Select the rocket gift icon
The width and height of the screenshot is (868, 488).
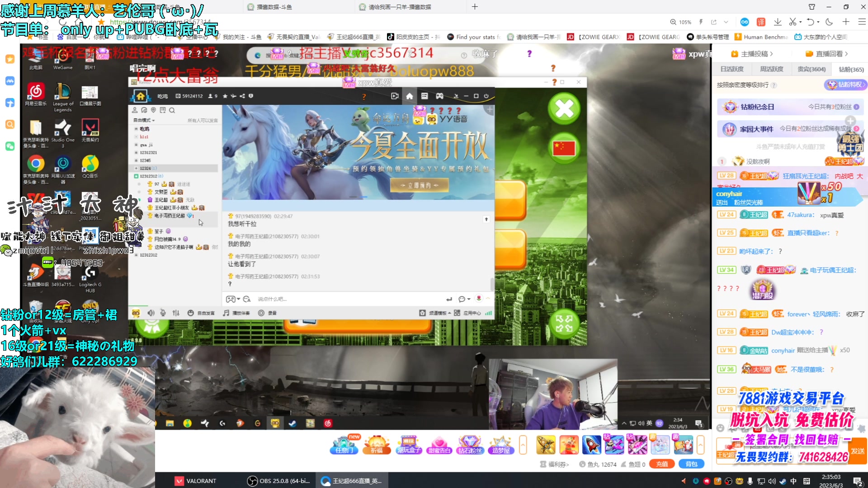click(x=591, y=445)
